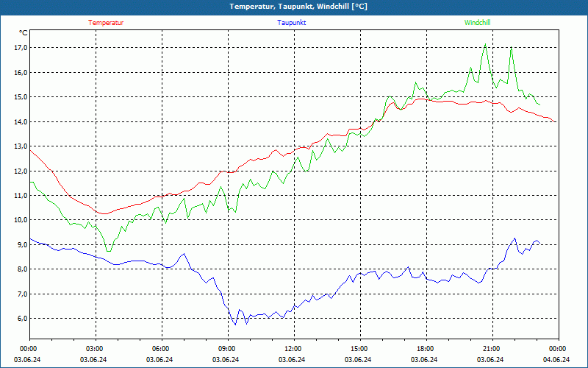Click the 14,0 y-axis value
The image size is (588, 368).
point(21,121)
